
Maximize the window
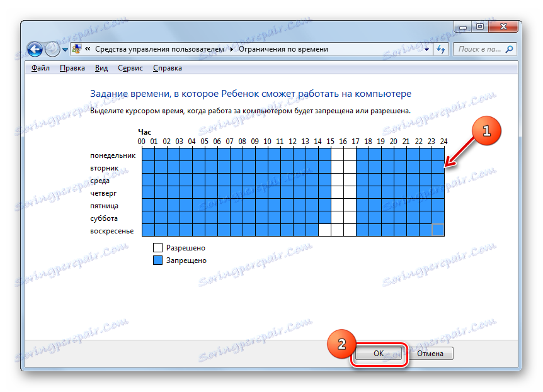pyautogui.click(x=479, y=26)
